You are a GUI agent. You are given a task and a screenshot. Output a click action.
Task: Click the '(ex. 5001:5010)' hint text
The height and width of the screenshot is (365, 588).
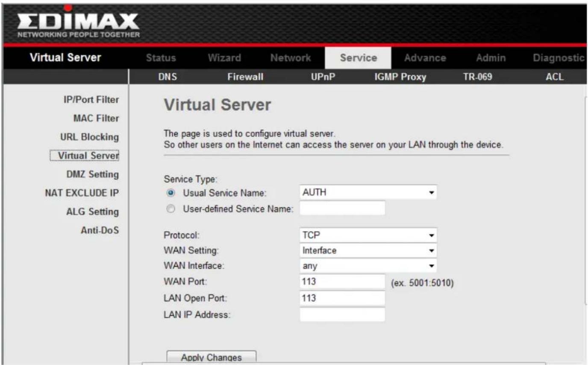coord(422,282)
